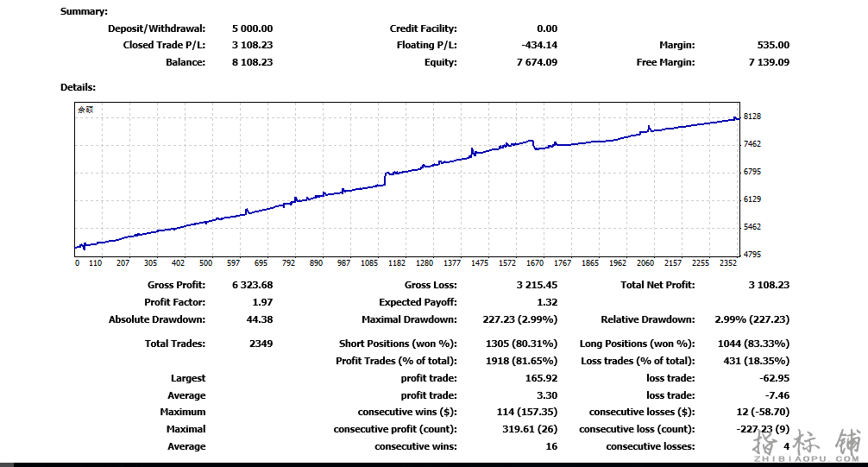Click the Expected Payoff value 1.32
868x467 pixels.
tap(547, 302)
